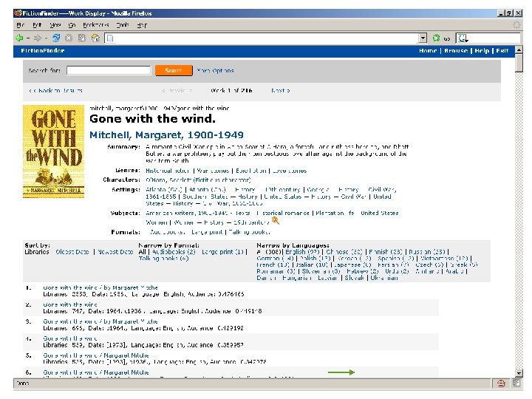Click the scrollbar up arrow

519,50
